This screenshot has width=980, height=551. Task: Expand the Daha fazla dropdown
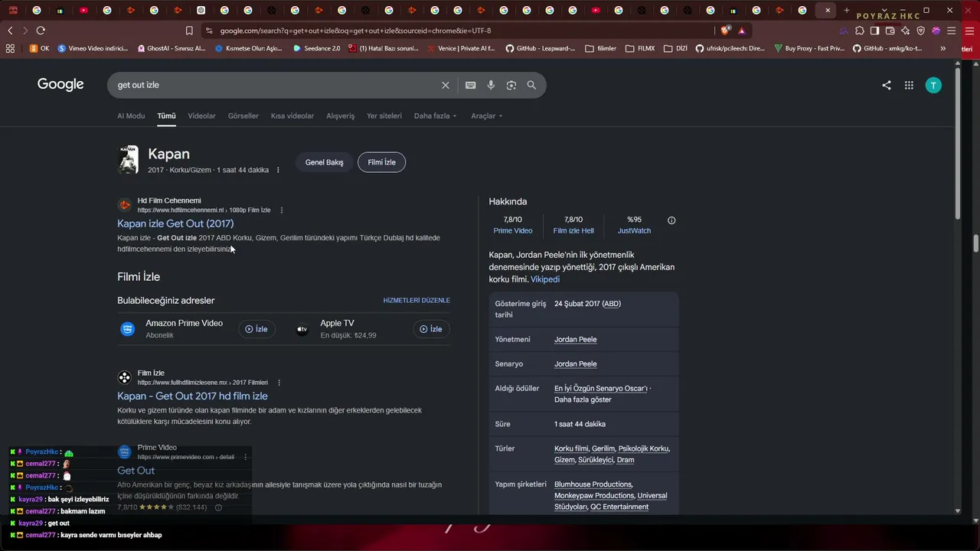(x=436, y=116)
